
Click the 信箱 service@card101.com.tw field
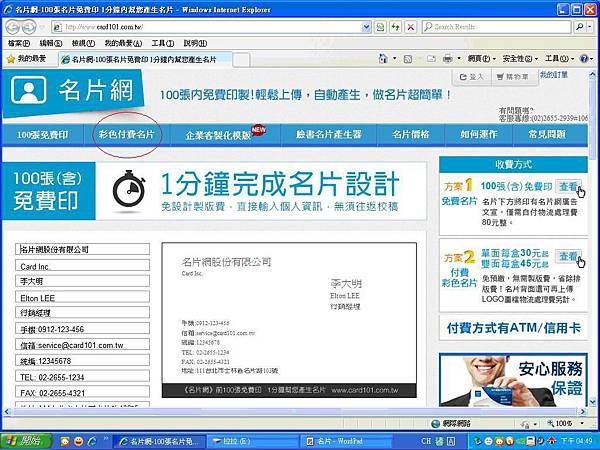tap(82, 345)
